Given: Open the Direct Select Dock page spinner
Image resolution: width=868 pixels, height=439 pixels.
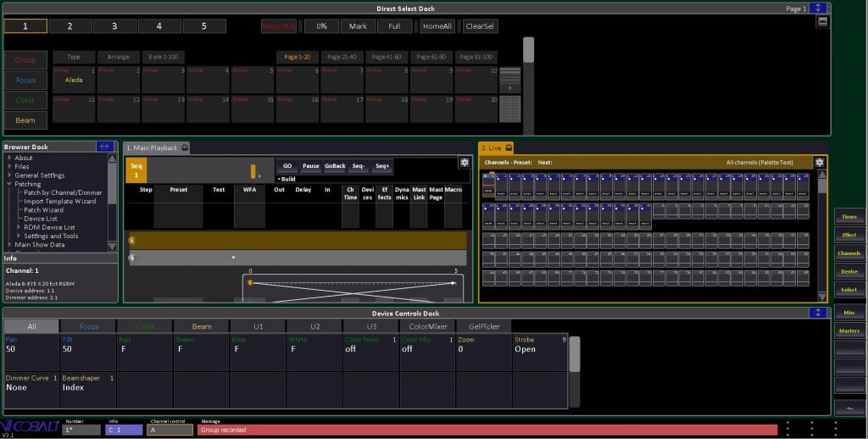Looking at the screenshot, I should point(817,8).
